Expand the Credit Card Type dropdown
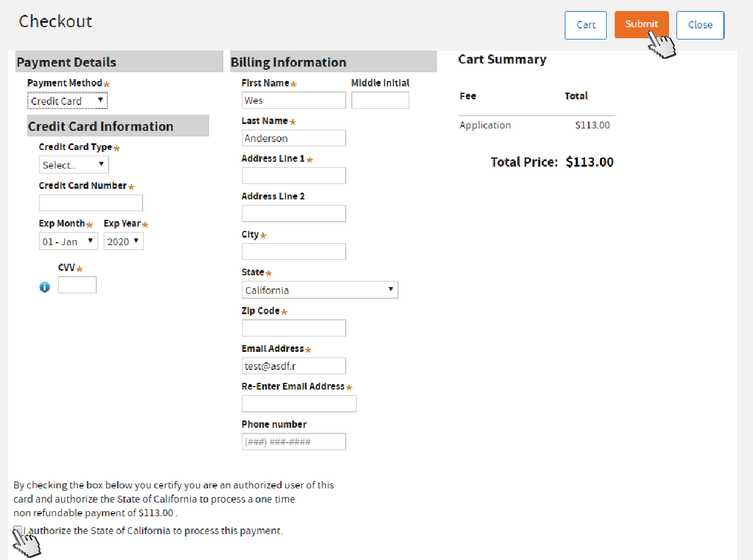Viewport: 753px width, 560px height. click(x=73, y=165)
